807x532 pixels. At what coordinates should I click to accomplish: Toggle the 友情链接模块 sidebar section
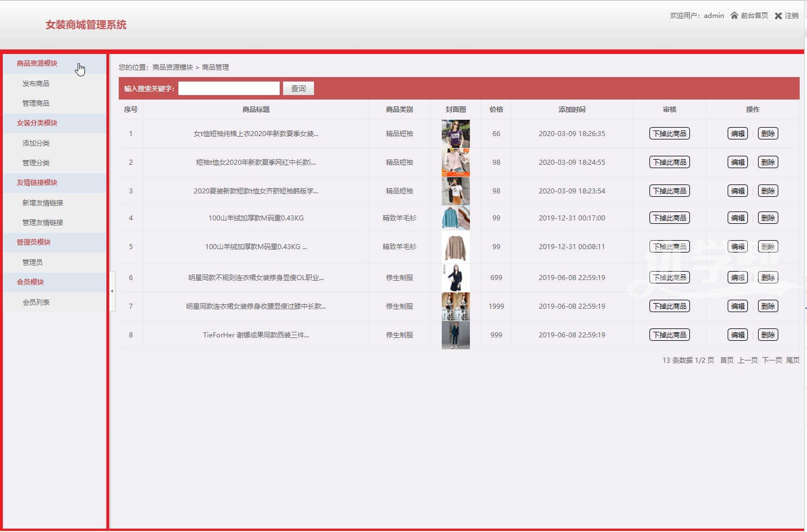(37, 183)
